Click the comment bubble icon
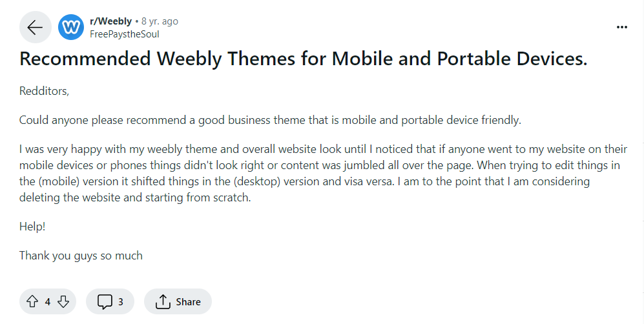Image resolution: width=644 pixels, height=324 pixels. [104, 301]
